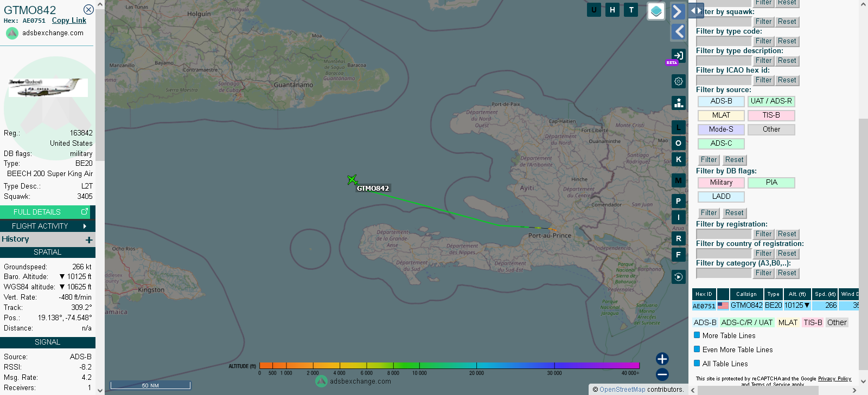Click the left chevron sidebar arrow

pos(679,31)
